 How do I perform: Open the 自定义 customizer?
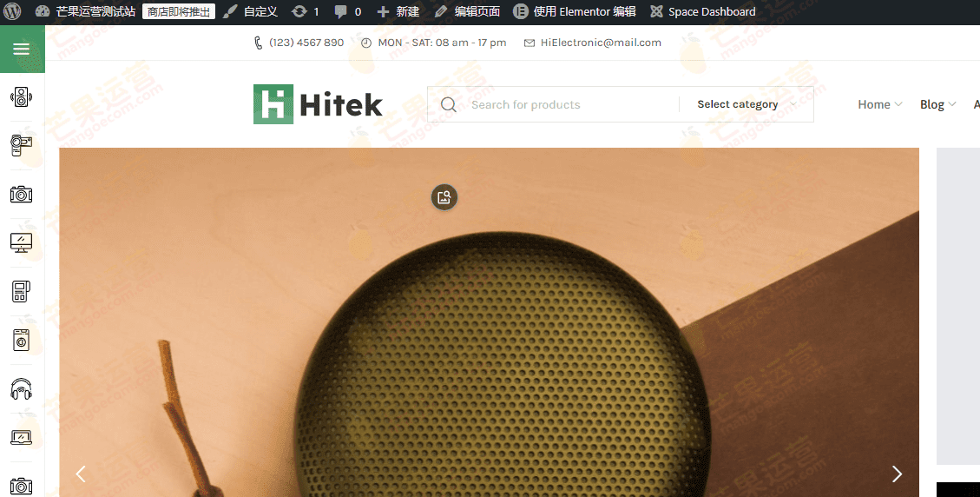[x=251, y=12]
